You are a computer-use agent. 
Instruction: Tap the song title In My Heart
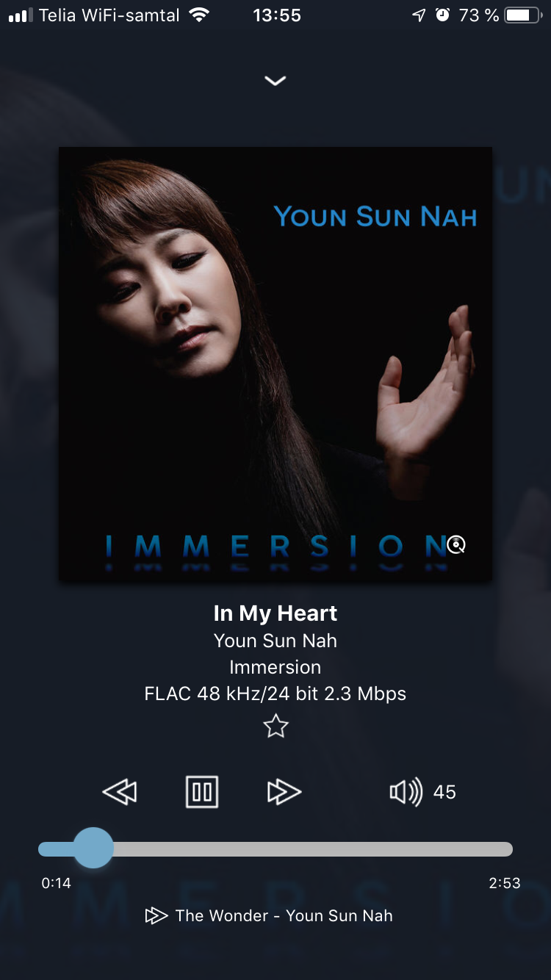pyautogui.click(x=275, y=613)
